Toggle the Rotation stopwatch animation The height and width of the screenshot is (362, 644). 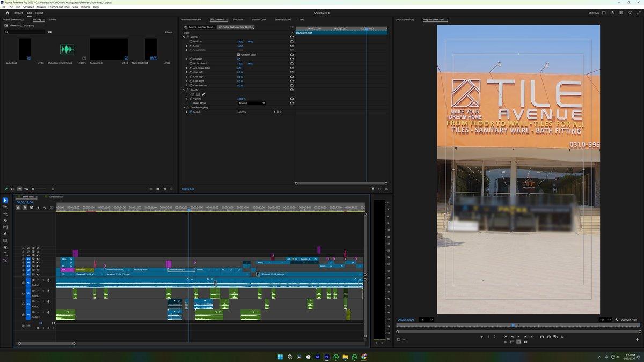tap(191, 59)
